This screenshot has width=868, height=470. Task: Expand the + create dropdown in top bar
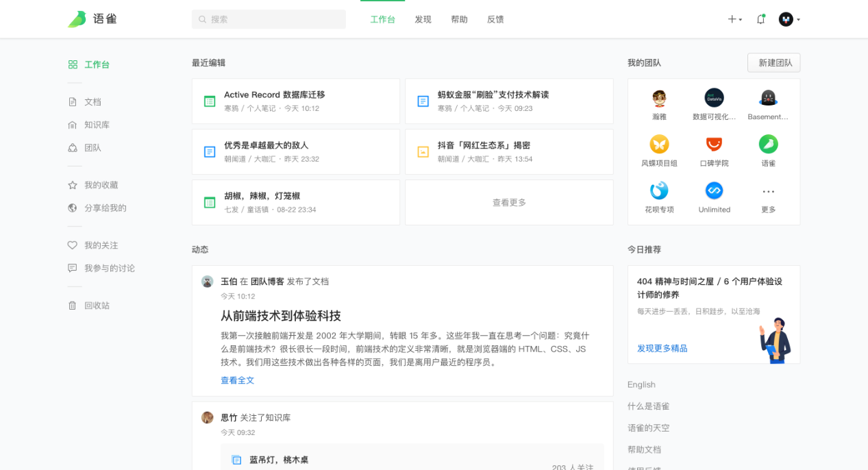point(734,19)
